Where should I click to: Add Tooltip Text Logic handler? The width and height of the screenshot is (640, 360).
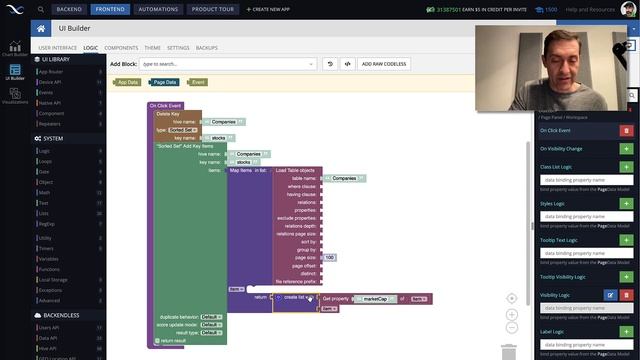pos(627,240)
